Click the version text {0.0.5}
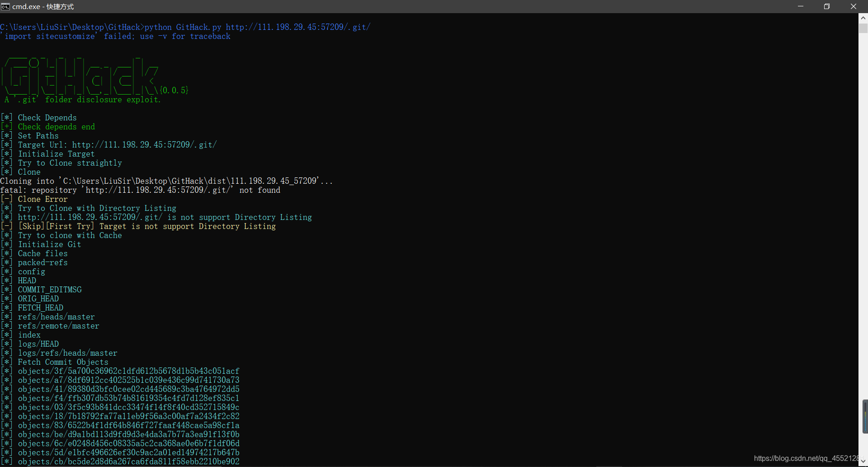The image size is (868, 467). (174, 90)
